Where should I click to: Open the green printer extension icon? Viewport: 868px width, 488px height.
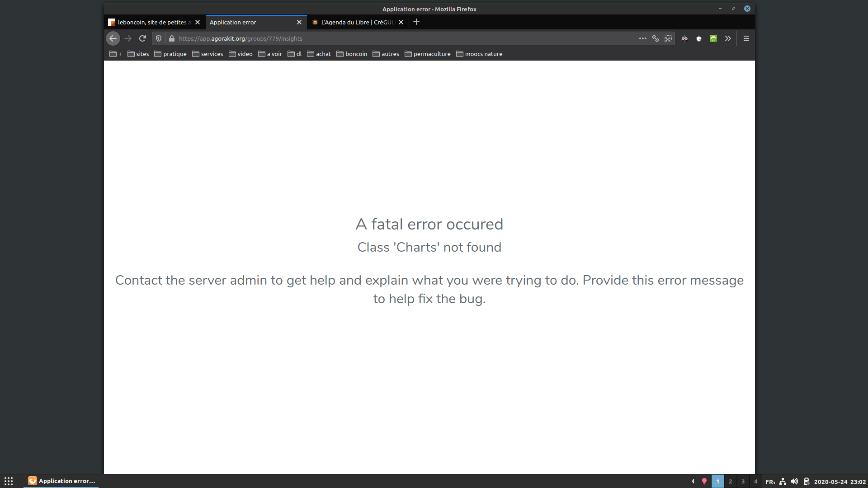click(713, 38)
